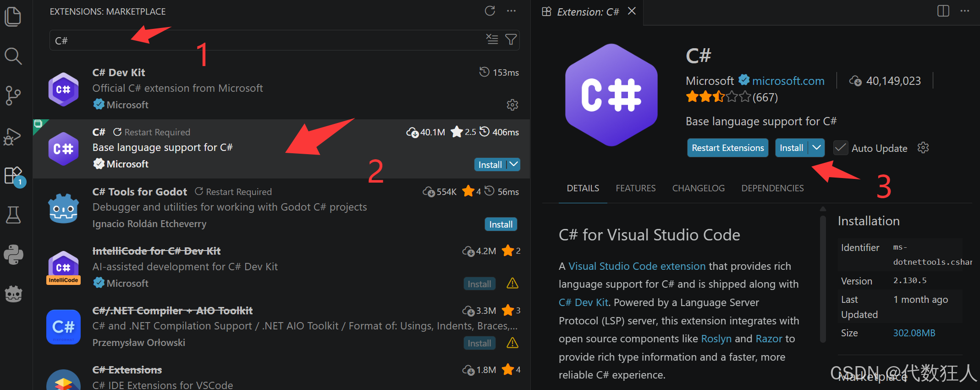Install C# from the list row
This screenshot has width=980, height=390.
[490, 165]
